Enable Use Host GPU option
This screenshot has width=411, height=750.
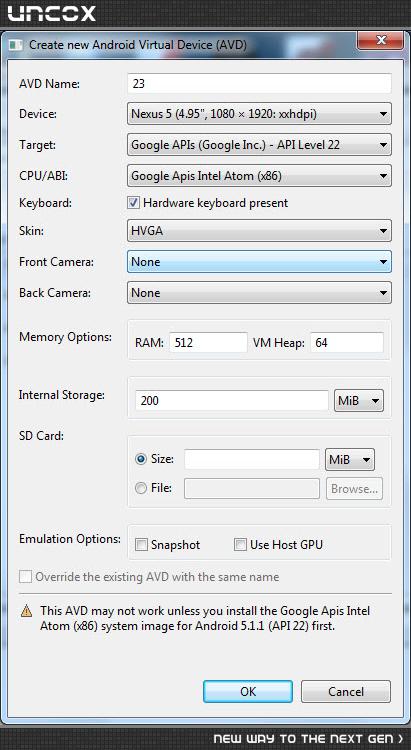click(240, 544)
